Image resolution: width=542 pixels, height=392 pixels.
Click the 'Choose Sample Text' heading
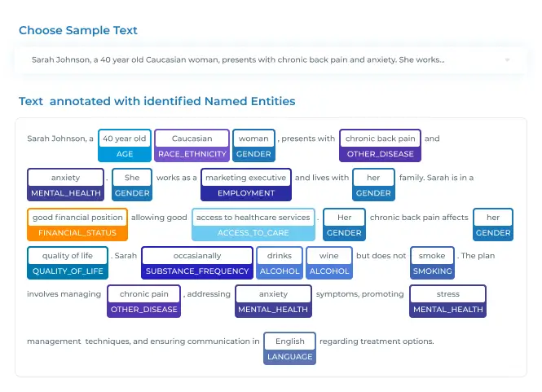[78, 30]
